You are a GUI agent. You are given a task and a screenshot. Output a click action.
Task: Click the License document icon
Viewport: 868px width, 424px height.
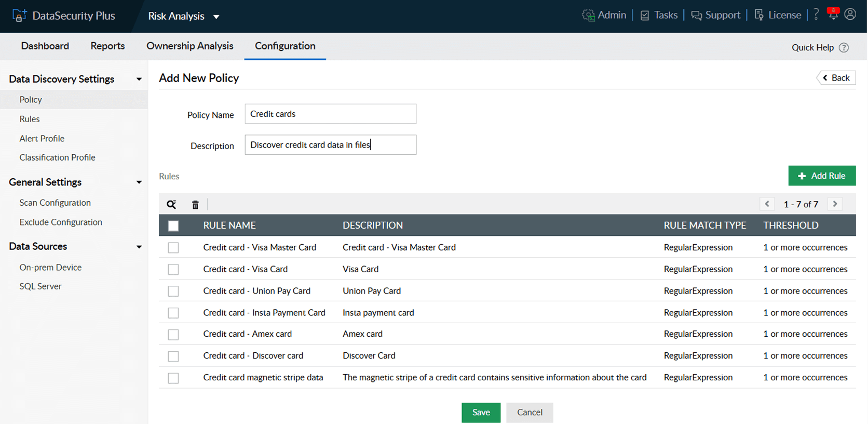pos(759,15)
